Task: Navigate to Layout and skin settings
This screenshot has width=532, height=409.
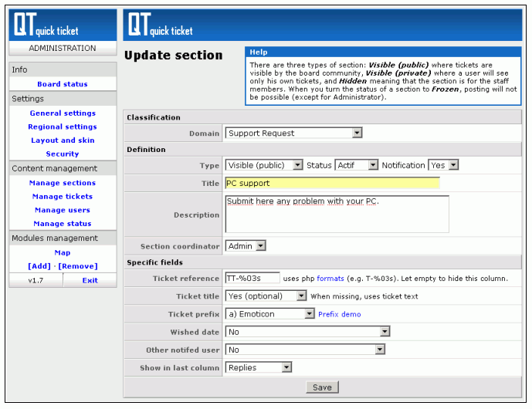Action: pyautogui.click(x=63, y=140)
